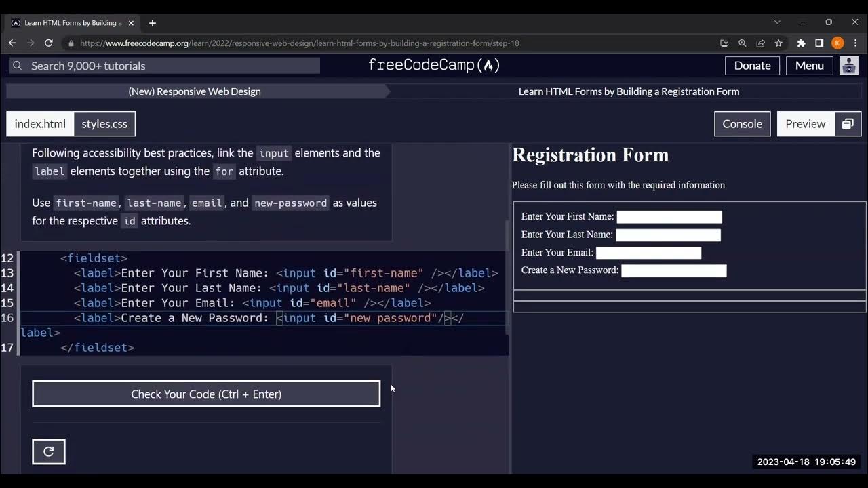The width and height of the screenshot is (868, 488).
Task: Click the New Password input in preview
Action: 674,270
